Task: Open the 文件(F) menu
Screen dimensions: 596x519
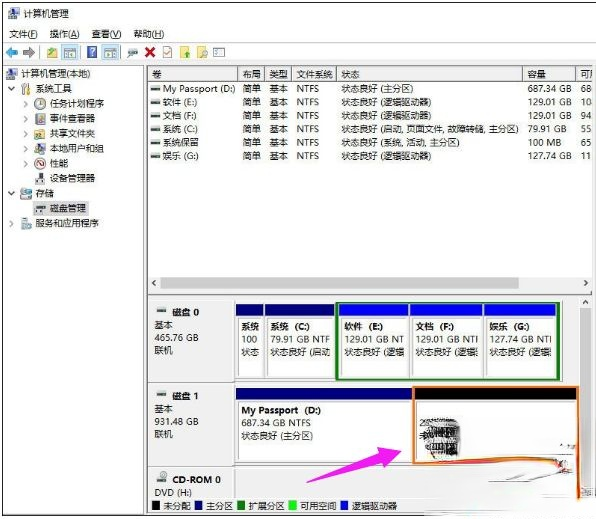Action: pyautogui.click(x=23, y=34)
